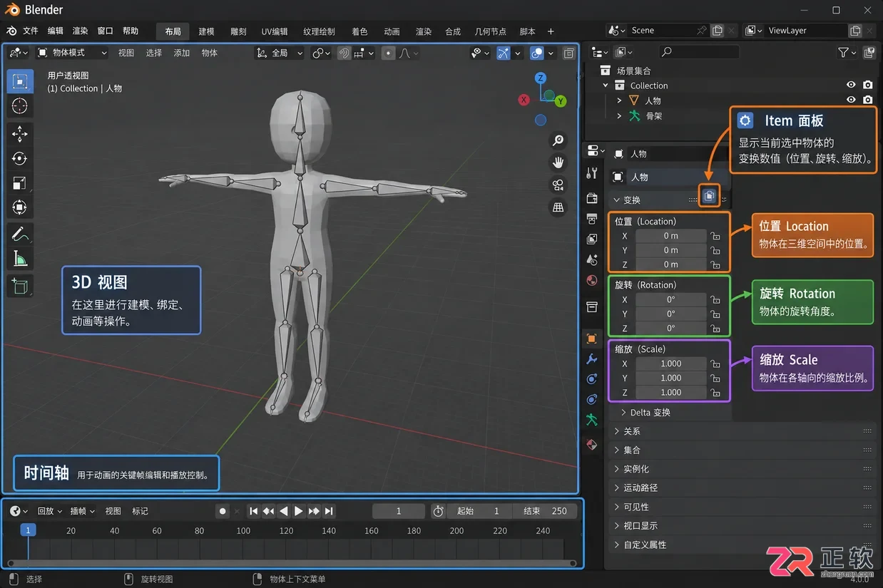Click the red X axis on the navigation gizmo
Image resolution: width=883 pixels, height=588 pixels.
(x=524, y=100)
